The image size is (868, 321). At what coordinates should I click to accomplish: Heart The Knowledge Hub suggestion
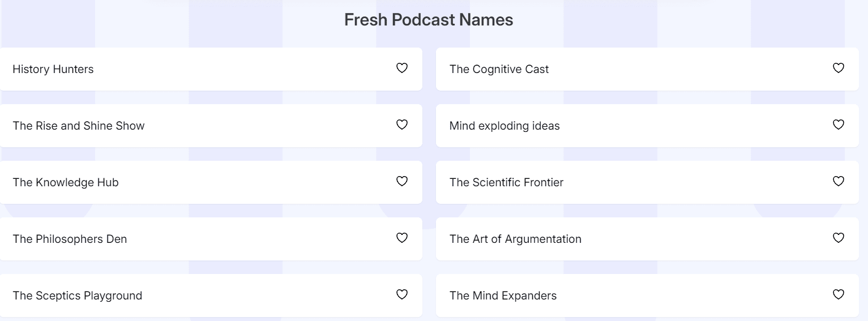pyautogui.click(x=401, y=181)
